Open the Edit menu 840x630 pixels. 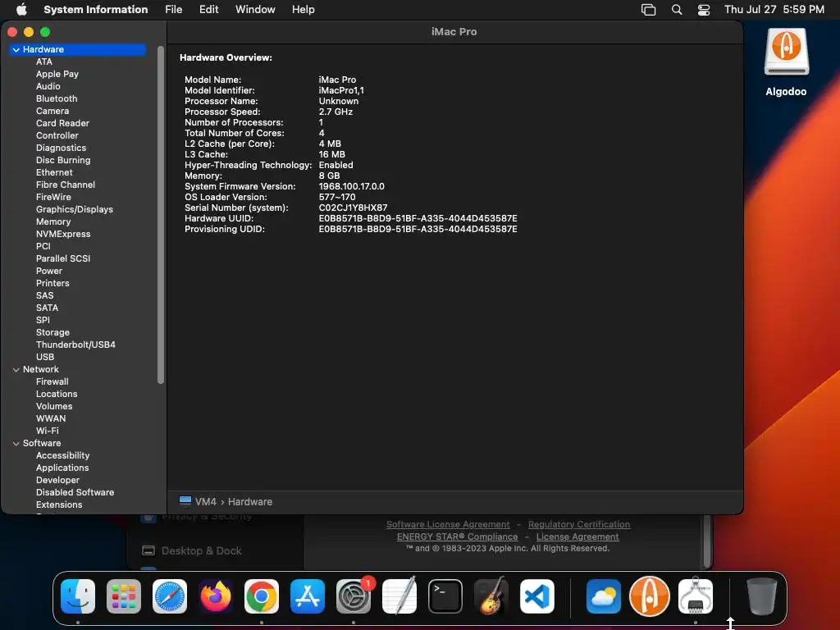coord(209,9)
